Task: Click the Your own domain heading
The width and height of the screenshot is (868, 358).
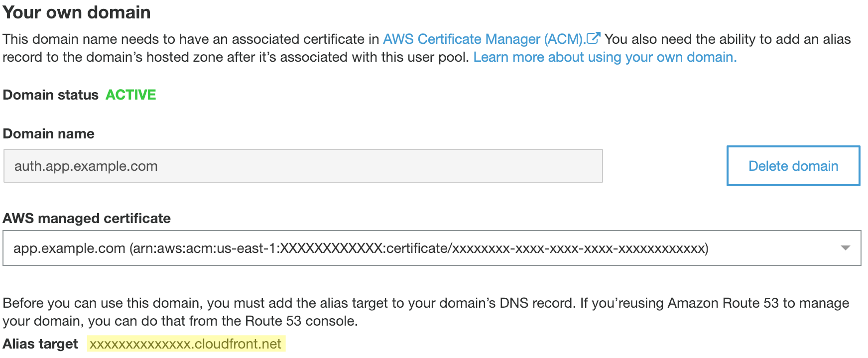Action: point(76,12)
